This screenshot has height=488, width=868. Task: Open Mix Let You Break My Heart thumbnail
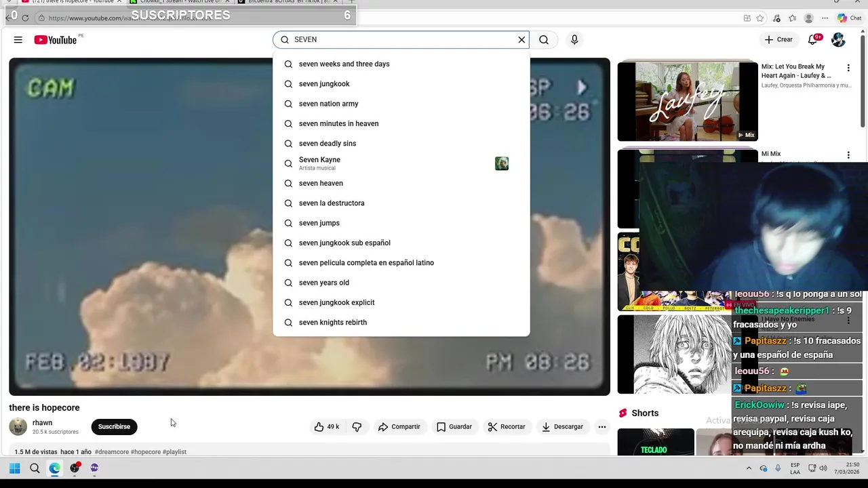pos(688,102)
